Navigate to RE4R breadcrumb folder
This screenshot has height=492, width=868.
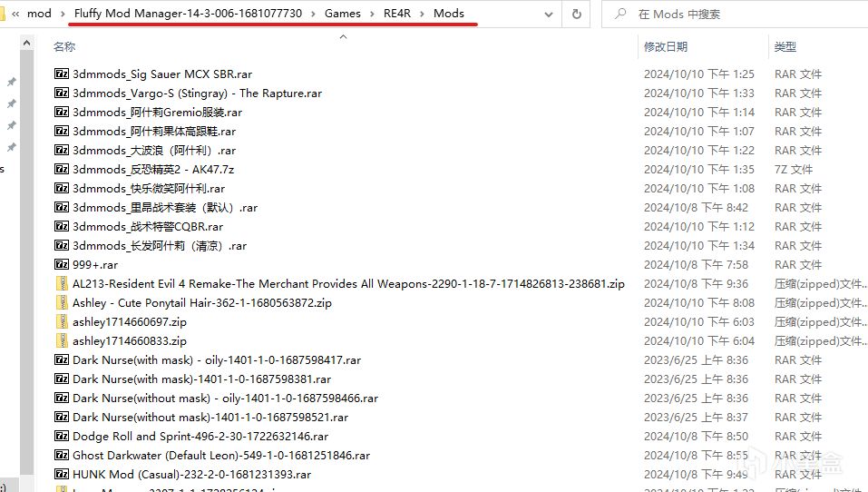point(397,14)
